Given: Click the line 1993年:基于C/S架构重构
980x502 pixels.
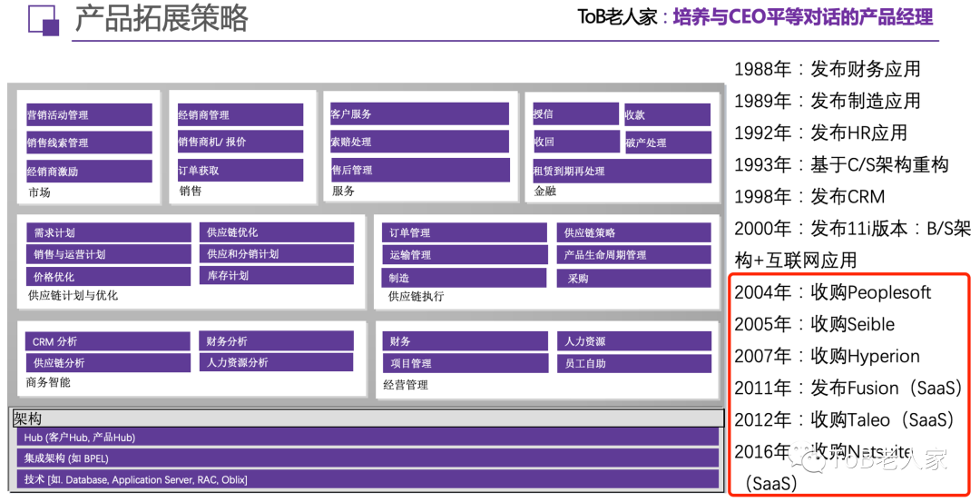Looking at the screenshot, I should click(x=841, y=164).
